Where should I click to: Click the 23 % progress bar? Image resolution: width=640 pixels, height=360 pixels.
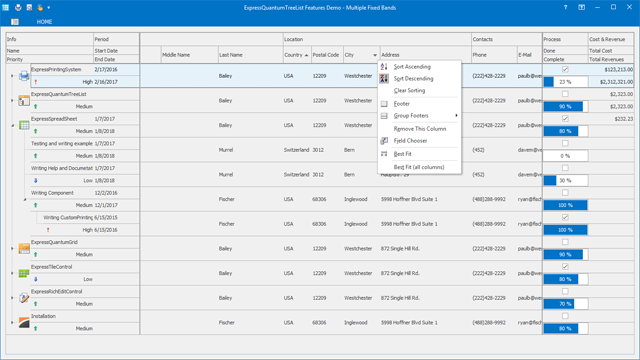565,82
